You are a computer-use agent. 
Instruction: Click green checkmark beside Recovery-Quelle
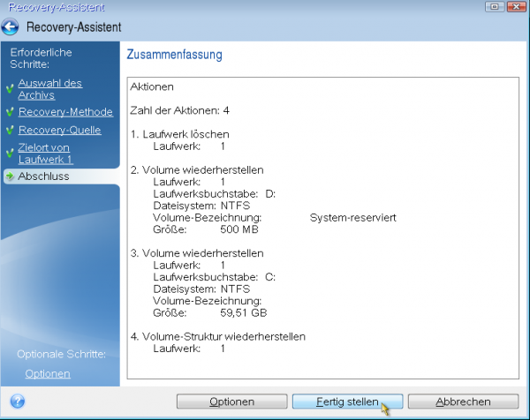click(10, 131)
